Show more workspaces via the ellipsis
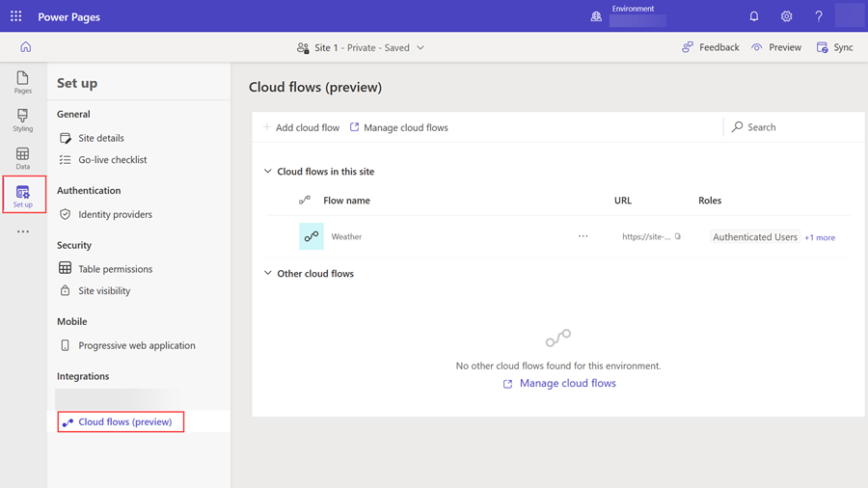The width and height of the screenshot is (868, 488). click(23, 231)
